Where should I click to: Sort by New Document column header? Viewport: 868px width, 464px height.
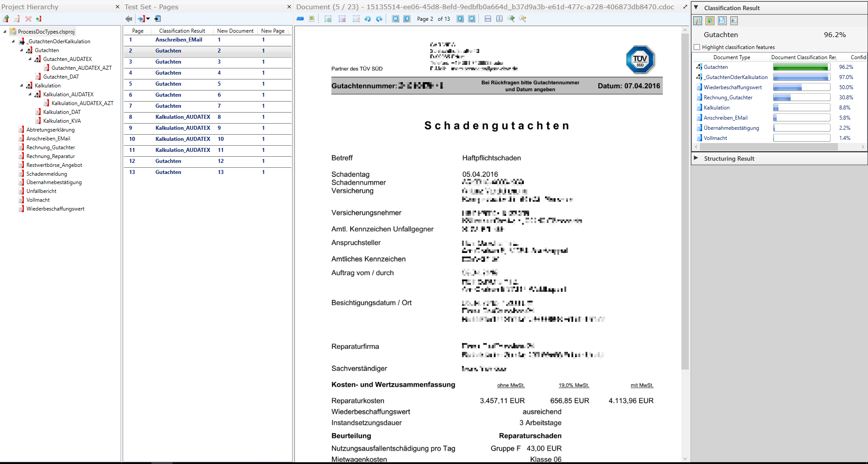(235, 31)
